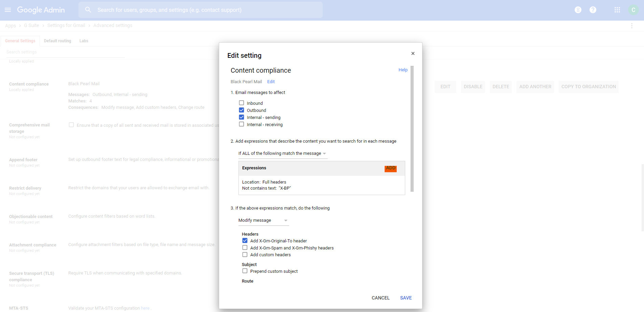
Task: Check Add custom headers option
Action: (x=245, y=255)
